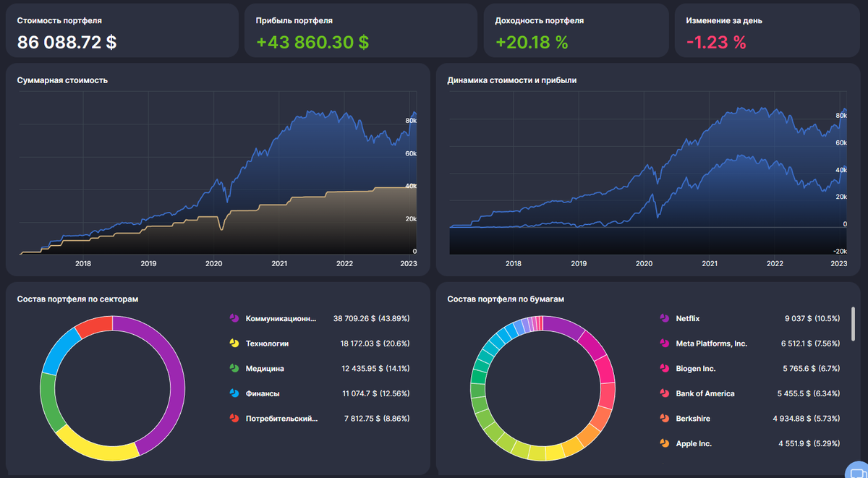This screenshot has width=868, height=478.
Task: Click the Изменение за день card label
Action: tap(724, 20)
